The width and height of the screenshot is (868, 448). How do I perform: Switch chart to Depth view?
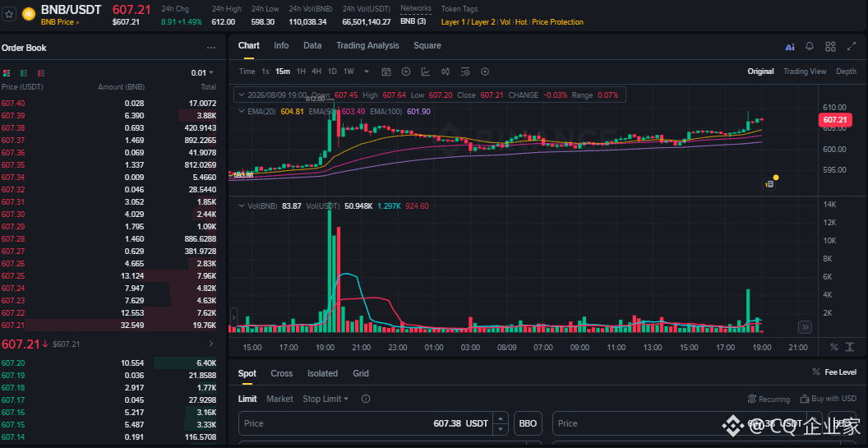(846, 72)
